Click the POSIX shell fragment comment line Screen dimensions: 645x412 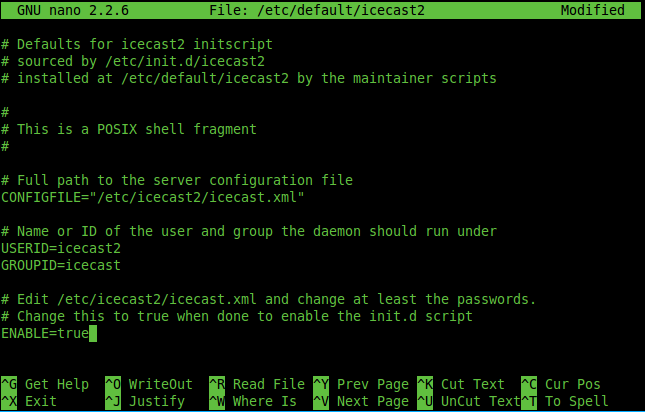pyautogui.click(x=128, y=129)
